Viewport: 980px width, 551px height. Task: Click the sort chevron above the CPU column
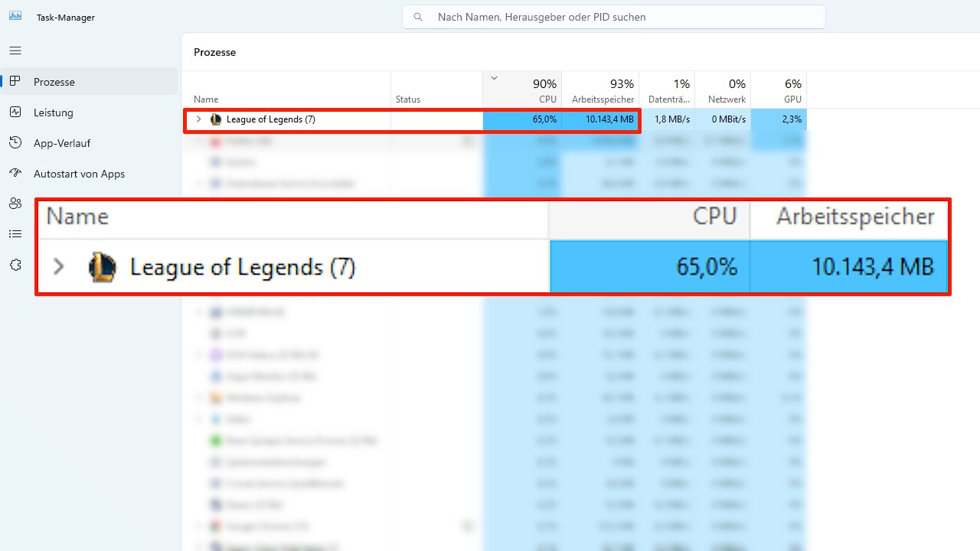click(494, 78)
